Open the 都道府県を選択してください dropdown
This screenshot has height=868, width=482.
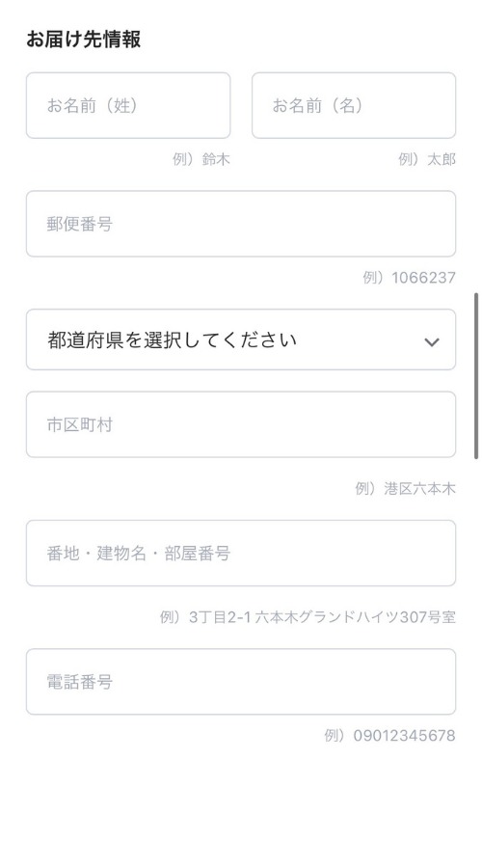[241, 339]
